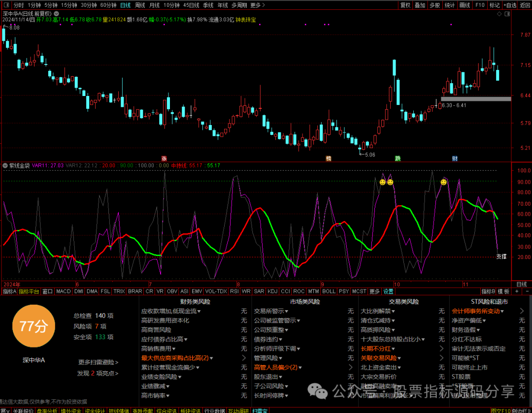Open indicator 设置 settings

[x=388, y=291]
